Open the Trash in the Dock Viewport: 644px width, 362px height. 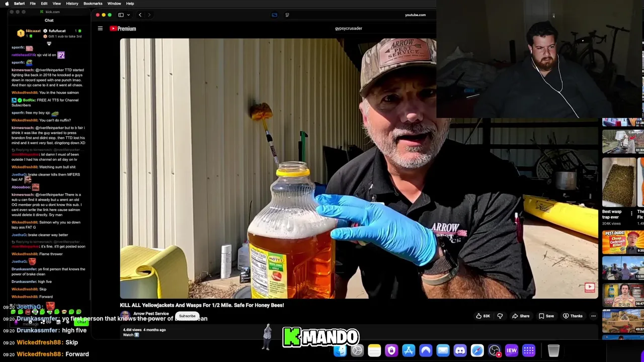pyautogui.click(x=553, y=350)
